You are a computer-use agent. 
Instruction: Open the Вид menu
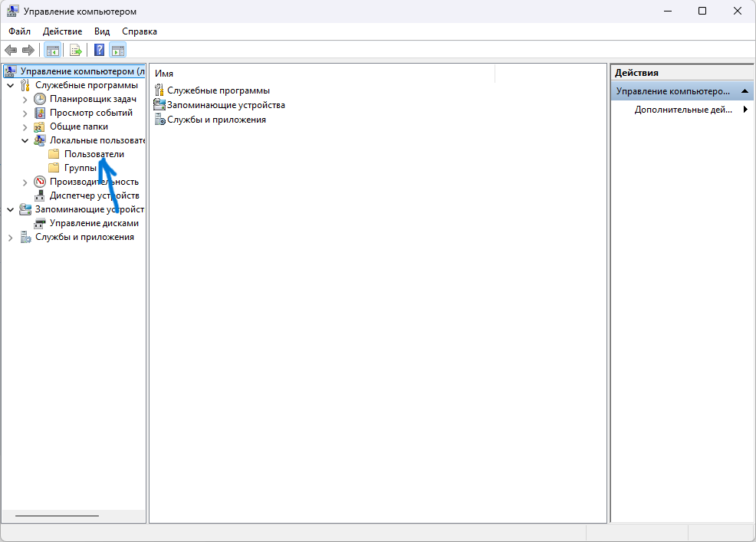click(102, 31)
